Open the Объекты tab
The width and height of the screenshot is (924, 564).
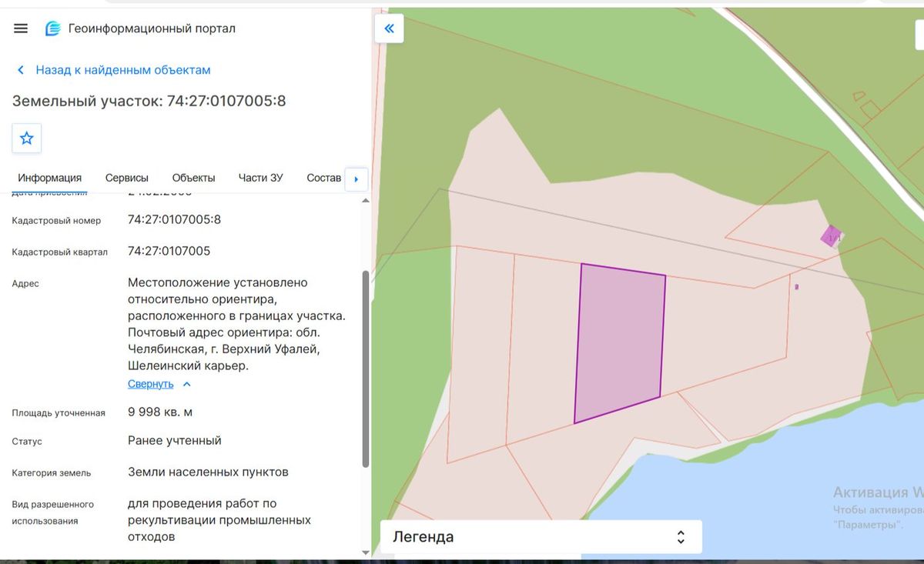(x=193, y=178)
